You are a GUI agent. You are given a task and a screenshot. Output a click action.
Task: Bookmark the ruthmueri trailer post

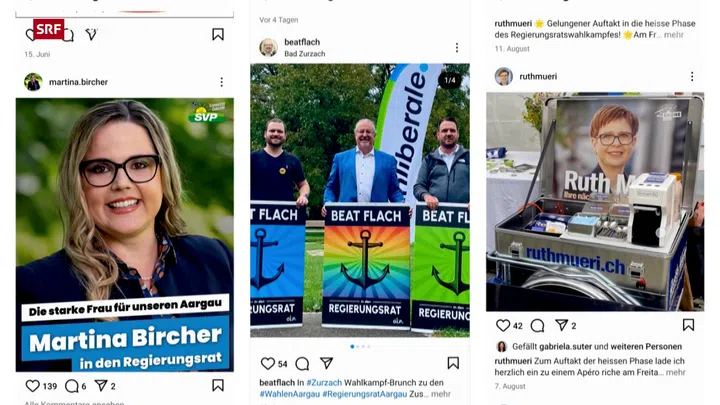pyautogui.click(x=688, y=325)
